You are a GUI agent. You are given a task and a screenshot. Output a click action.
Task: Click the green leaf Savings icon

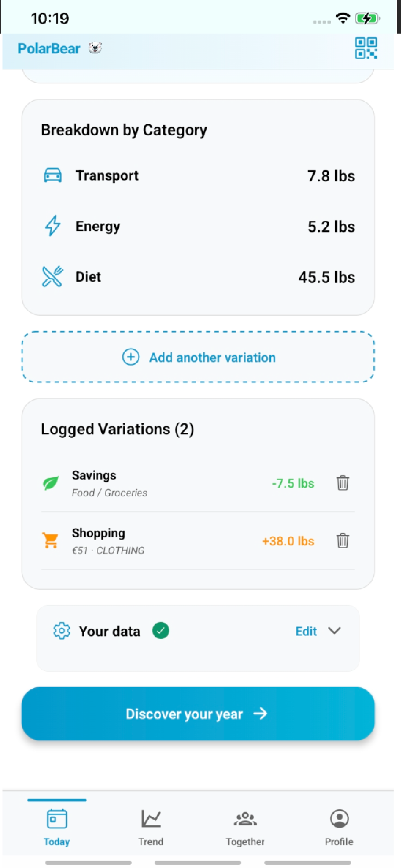pos(51,483)
